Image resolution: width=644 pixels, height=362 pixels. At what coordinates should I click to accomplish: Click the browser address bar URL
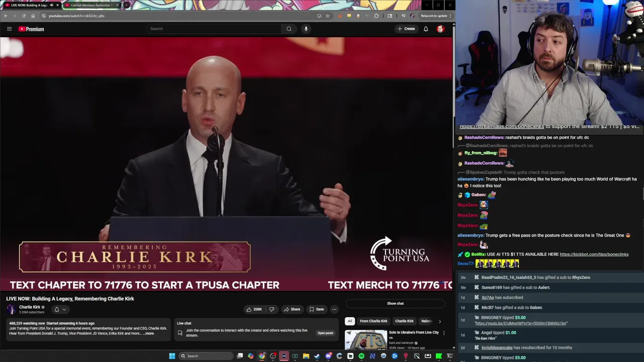76,16
